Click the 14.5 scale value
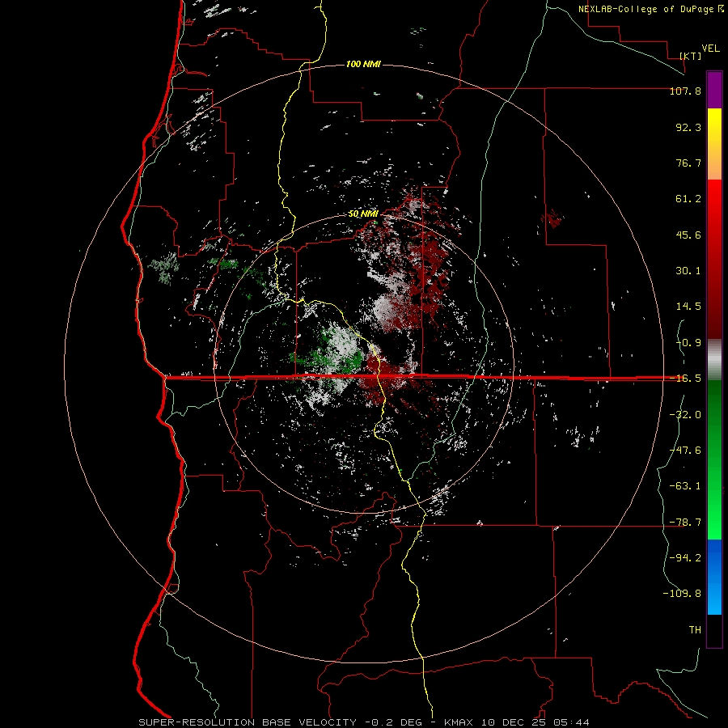This screenshot has height=728, width=728. pos(688,307)
